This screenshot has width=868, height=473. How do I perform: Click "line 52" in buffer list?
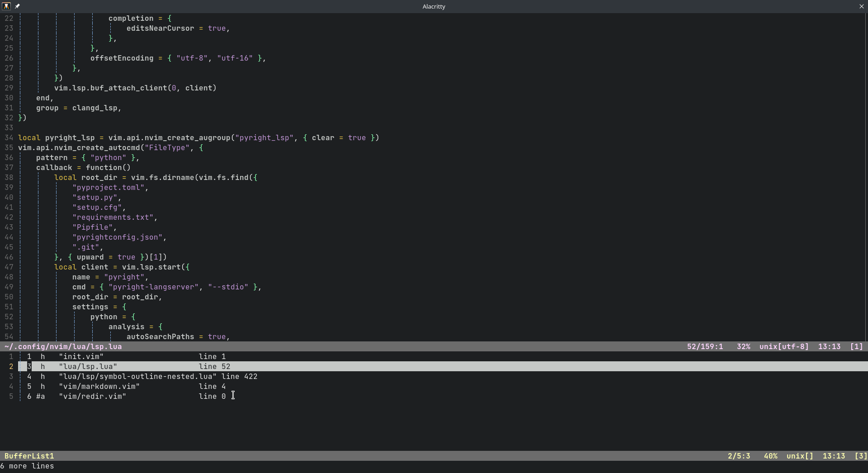pyautogui.click(x=214, y=366)
